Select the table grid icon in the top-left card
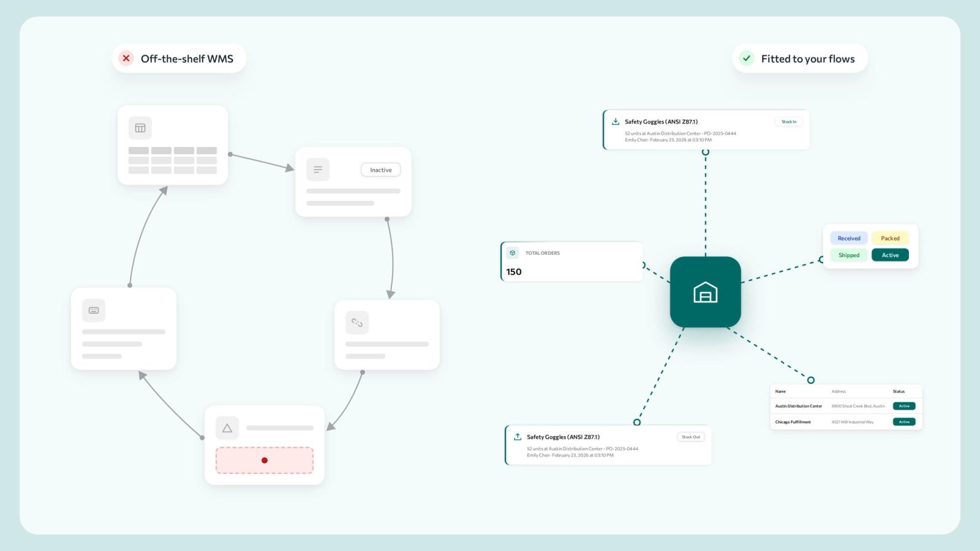 pyautogui.click(x=140, y=128)
